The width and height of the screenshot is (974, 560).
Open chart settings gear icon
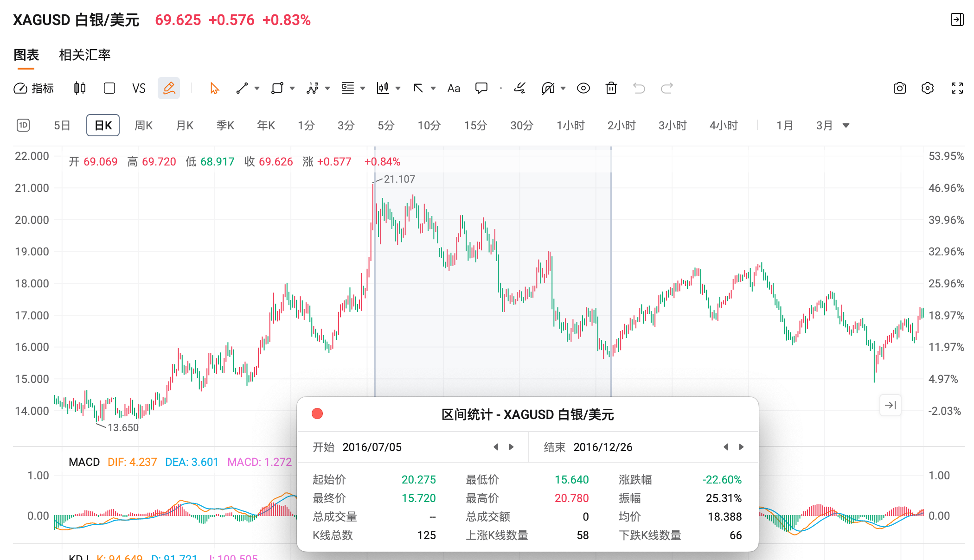(927, 88)
